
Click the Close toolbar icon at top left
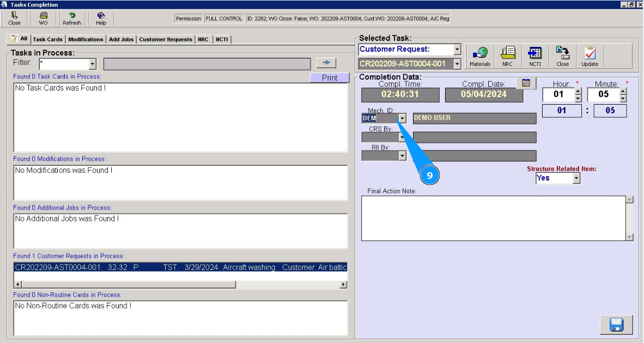coord(14,18)
